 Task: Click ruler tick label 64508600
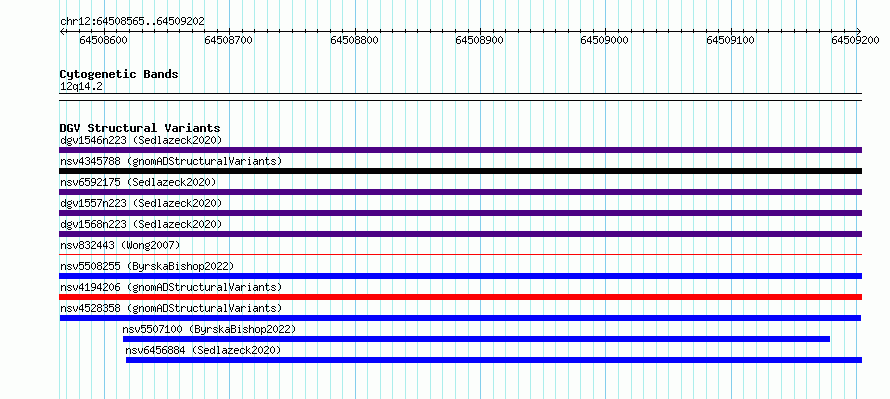click(104, 40)
